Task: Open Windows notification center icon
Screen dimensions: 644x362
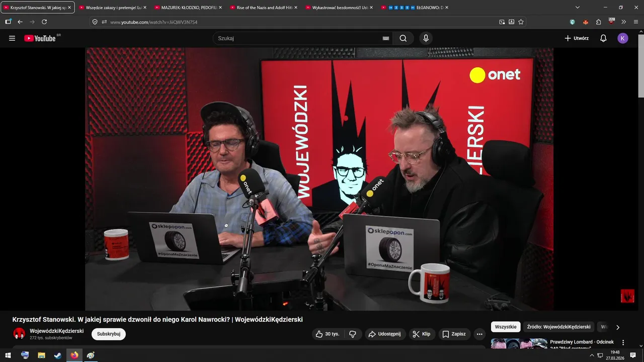Action: [x=633, y=355]
